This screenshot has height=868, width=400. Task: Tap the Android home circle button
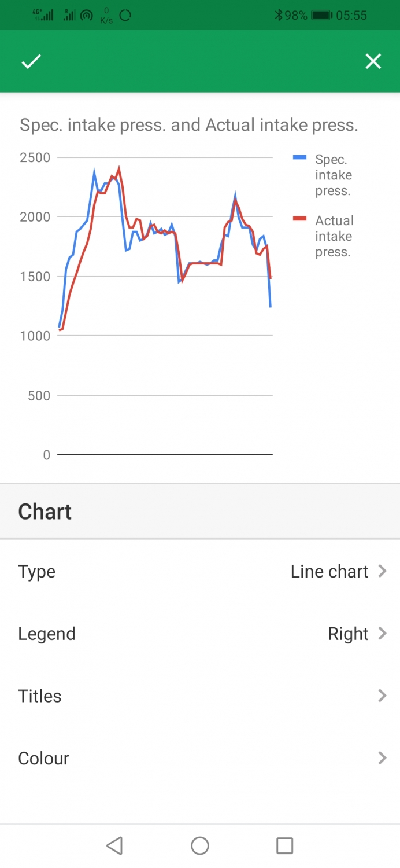pyautogui.click(x=200, y=846)
